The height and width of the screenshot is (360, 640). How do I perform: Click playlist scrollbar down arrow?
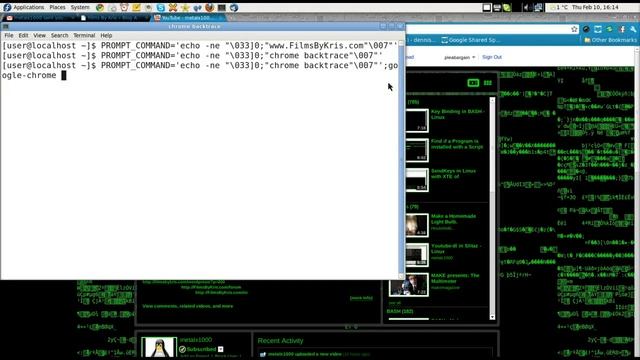(x=492, y=317)
